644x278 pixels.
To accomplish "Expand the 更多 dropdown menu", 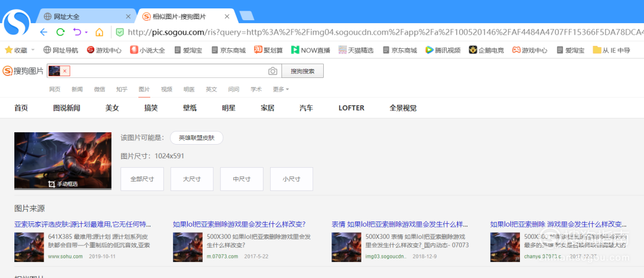I will 281,89.
